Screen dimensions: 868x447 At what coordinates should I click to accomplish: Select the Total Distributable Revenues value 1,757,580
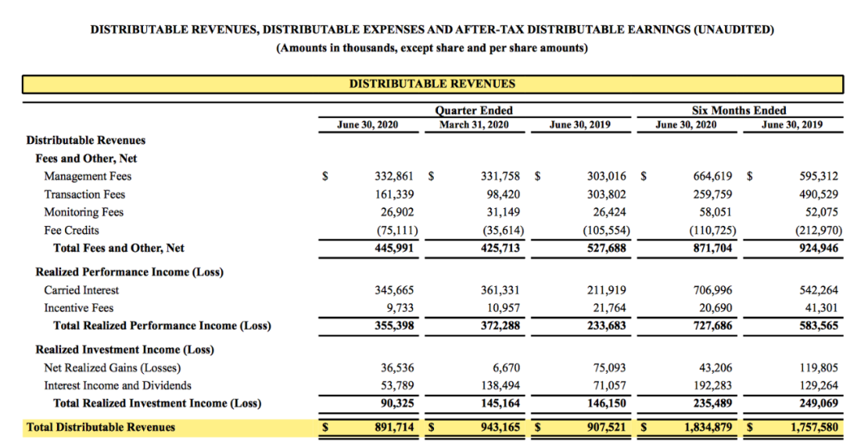(x=813, y=427)
